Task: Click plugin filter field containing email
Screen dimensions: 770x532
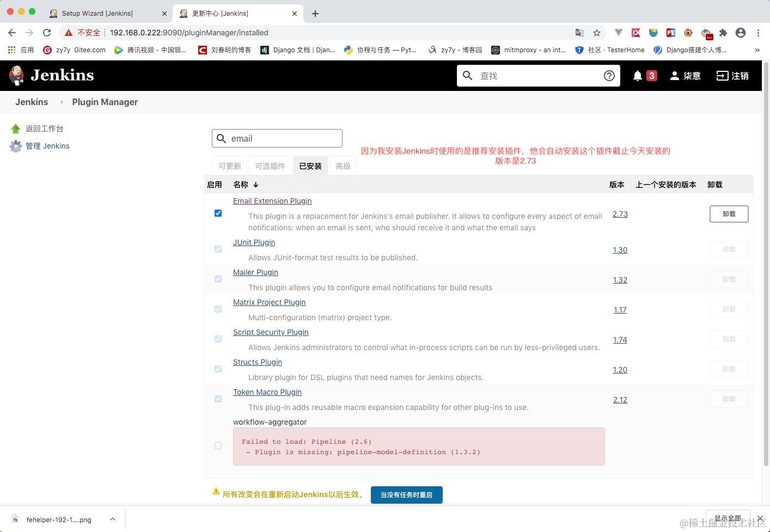Action: (x=277, y=138)
